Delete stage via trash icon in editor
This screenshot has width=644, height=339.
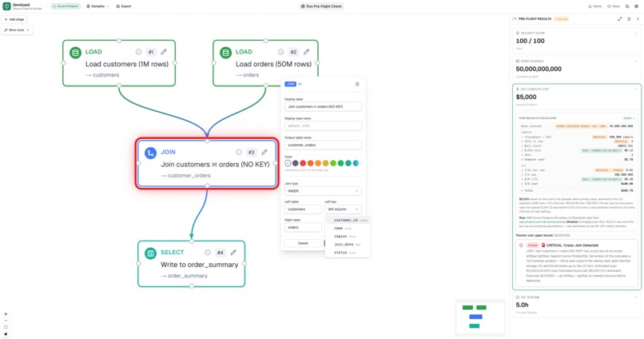[x=357, y=84]
